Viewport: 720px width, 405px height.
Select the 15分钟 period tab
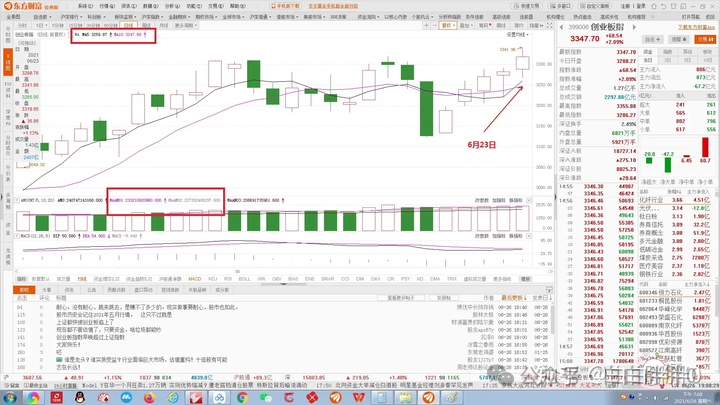pyautogui.click(x=75, y=25)
